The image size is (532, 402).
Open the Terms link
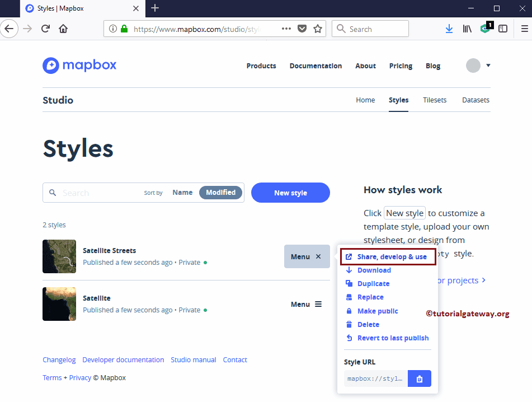(x=52, y=378)
